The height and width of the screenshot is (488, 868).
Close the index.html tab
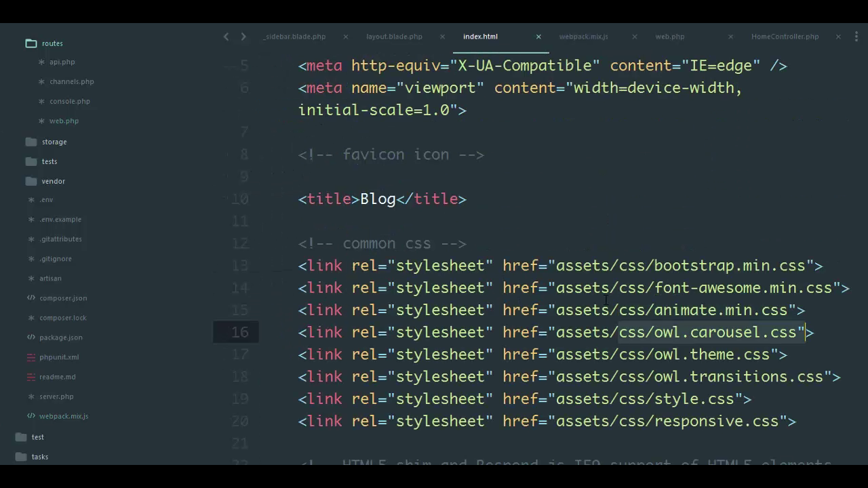(x=538, y=37)
